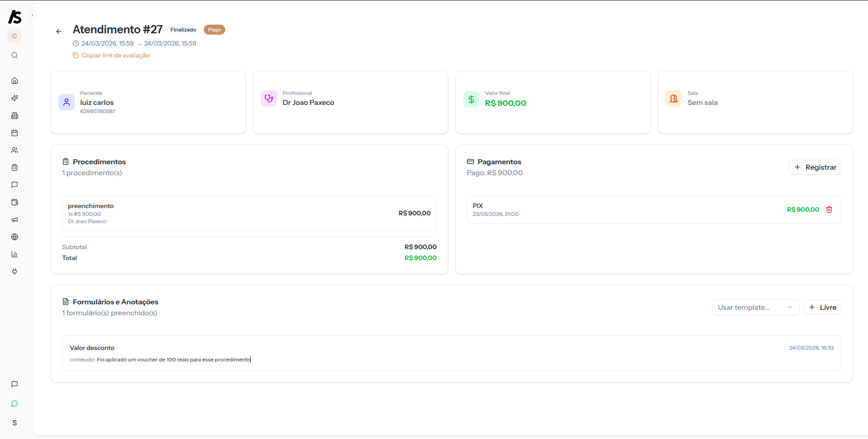Image resolution: width=868 pixels, height=439 pixels.
Task: Click the green Total amount R$ 900,00
Action: 420,258
